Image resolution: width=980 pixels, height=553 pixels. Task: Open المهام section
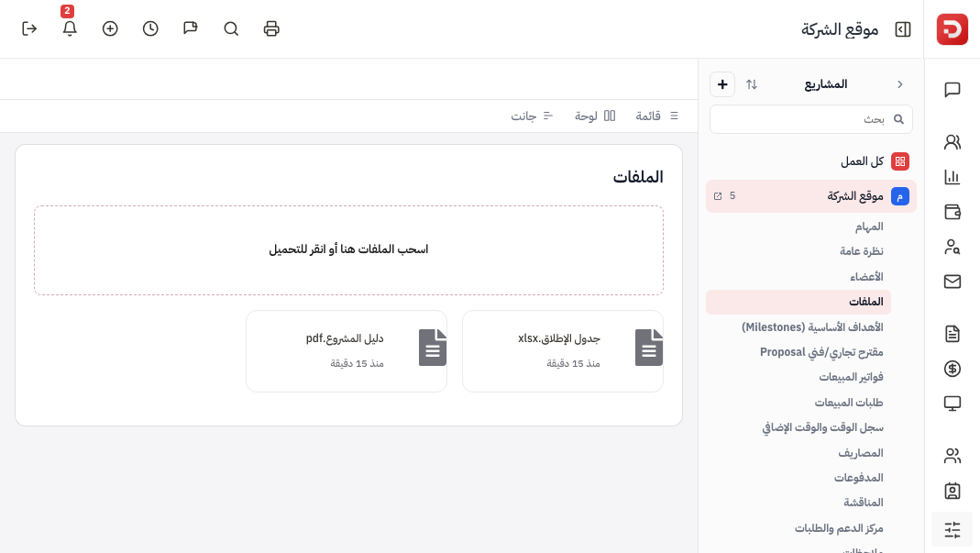tap(869, 227)
